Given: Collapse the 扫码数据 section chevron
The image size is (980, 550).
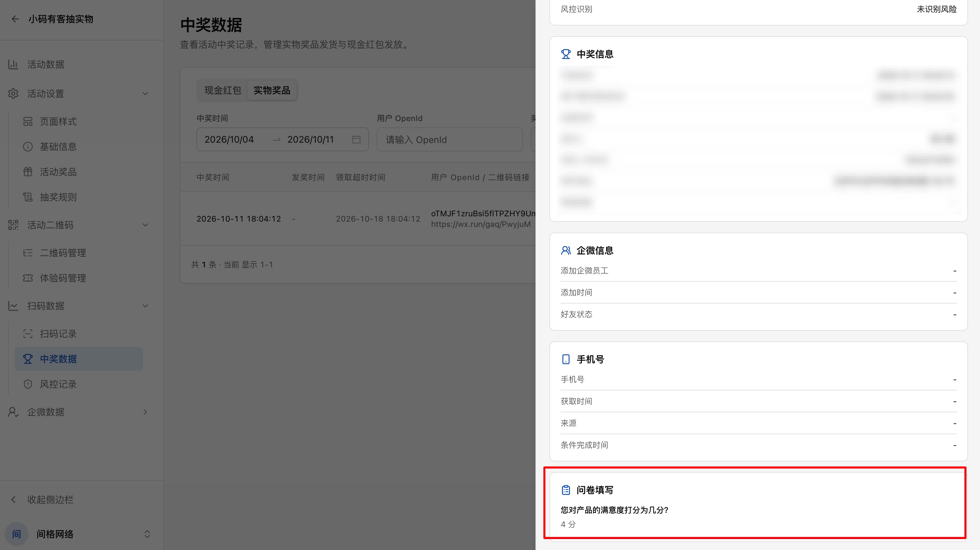Looking at the screenshot, I should tap(145, 306).
